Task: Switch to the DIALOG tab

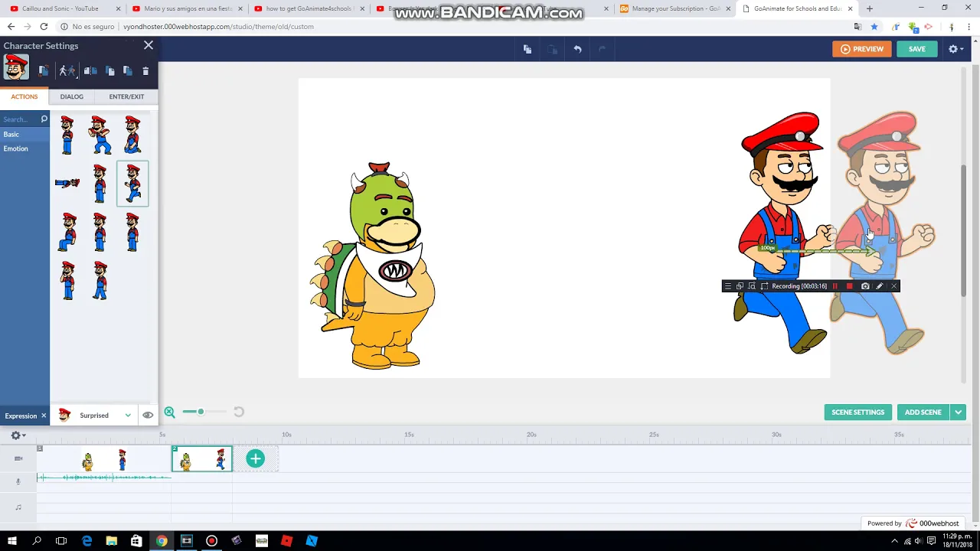Action: coord(71,96)
